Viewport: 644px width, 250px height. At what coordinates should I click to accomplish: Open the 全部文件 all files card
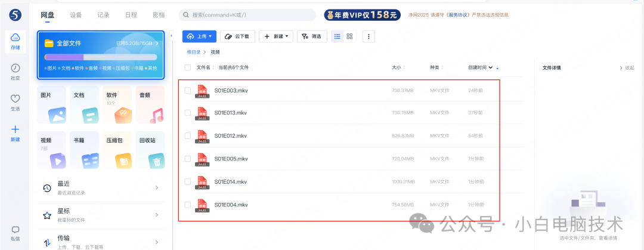click(101, 54)
